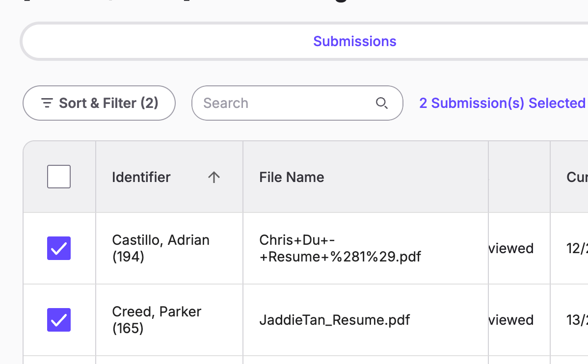Click the viewed status in Creed row
This screenshot has height=364, width=588.
click(x=511, y=320)
